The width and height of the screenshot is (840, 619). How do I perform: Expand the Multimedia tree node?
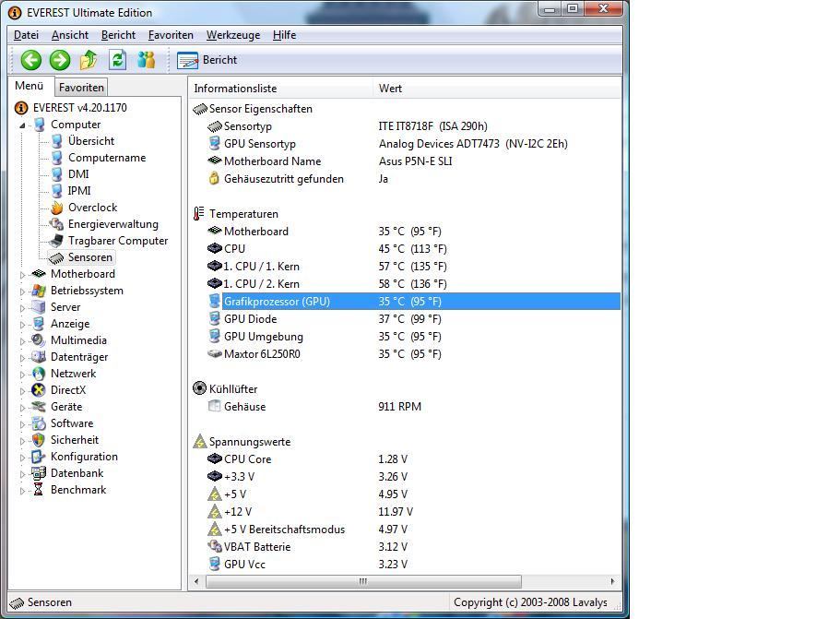22,340
